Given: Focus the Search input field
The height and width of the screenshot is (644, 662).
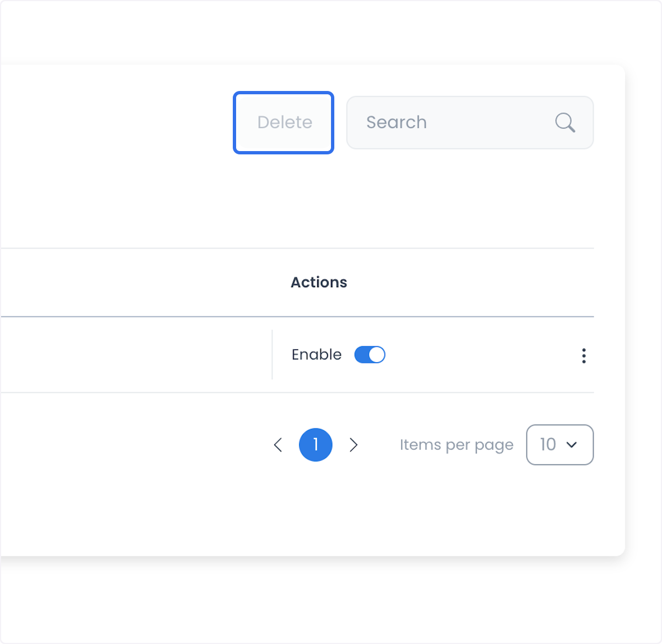Looking at the screenshot, I should click(470, 122).
